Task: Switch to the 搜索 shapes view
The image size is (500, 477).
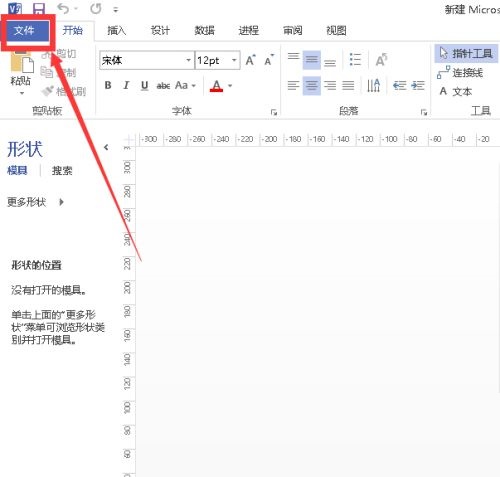Action: coord(62,171)
